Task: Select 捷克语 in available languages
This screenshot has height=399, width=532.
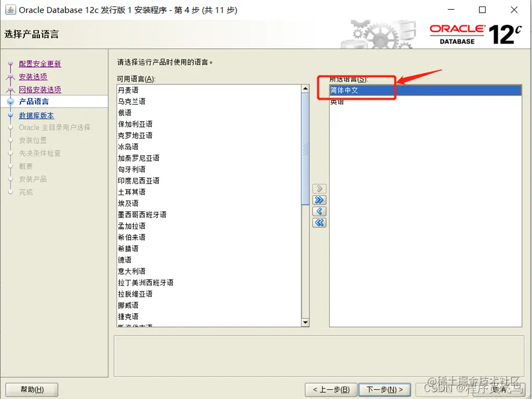Action: (x=209, y=317)
